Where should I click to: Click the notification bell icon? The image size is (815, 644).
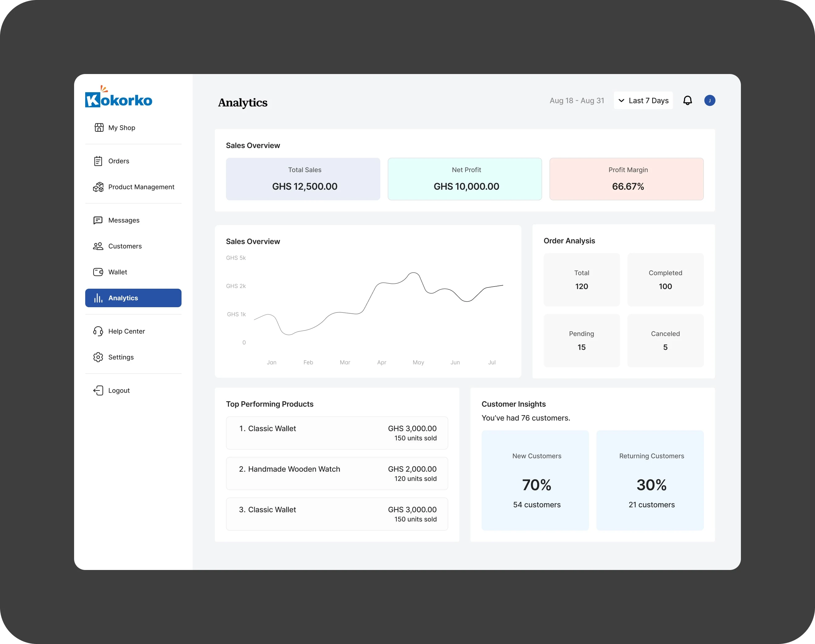point(688,100)
